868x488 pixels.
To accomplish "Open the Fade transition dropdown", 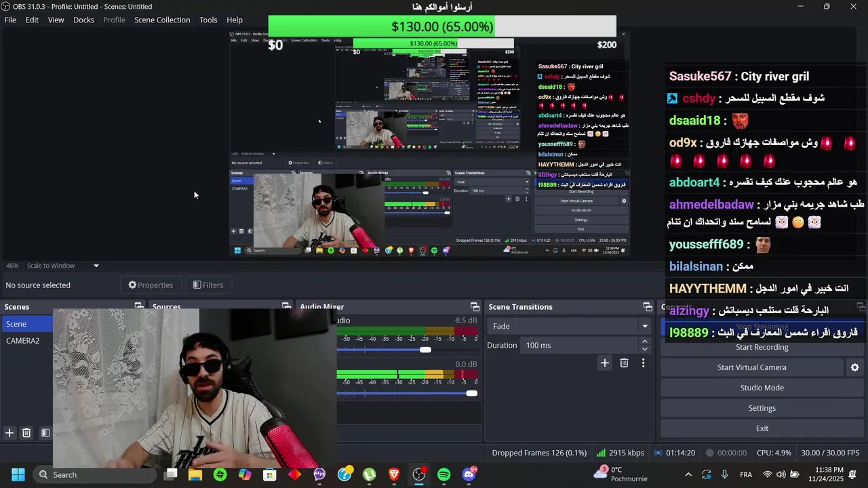I will click(x=568, y=326).
